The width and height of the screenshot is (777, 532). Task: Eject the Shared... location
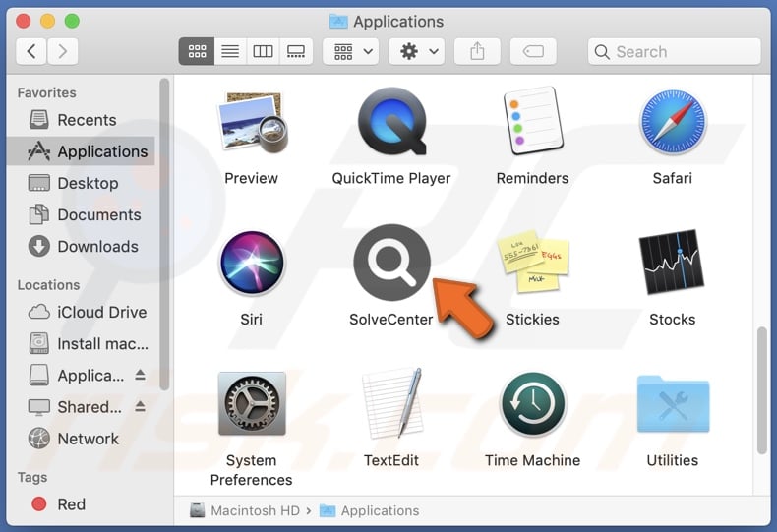(x=141, y=407)
